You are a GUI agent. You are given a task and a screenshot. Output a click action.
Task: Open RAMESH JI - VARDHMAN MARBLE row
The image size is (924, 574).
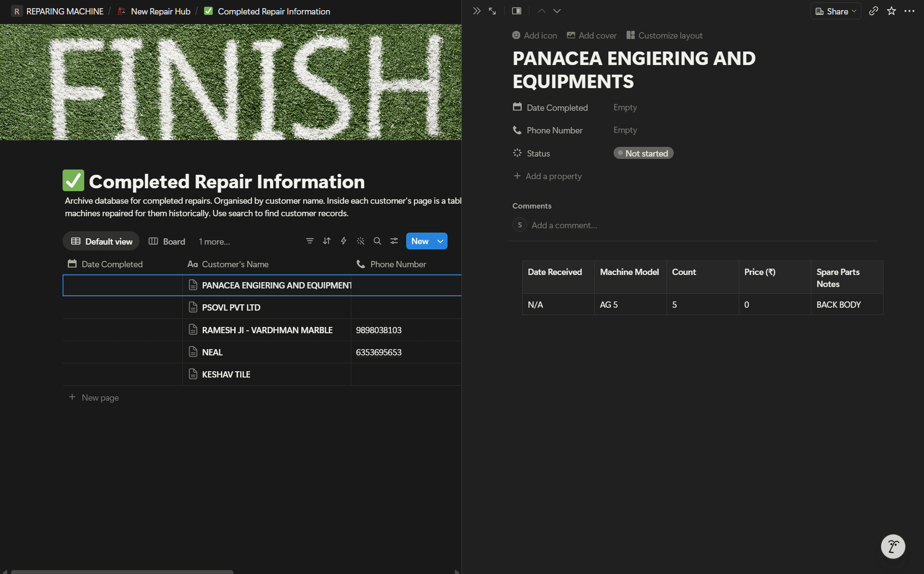click(x=267, y=330)
